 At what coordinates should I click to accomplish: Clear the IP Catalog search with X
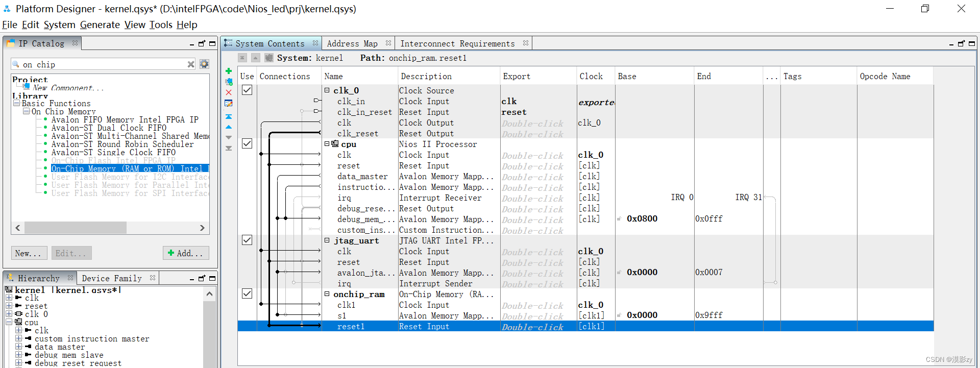[x=191, y=64]
